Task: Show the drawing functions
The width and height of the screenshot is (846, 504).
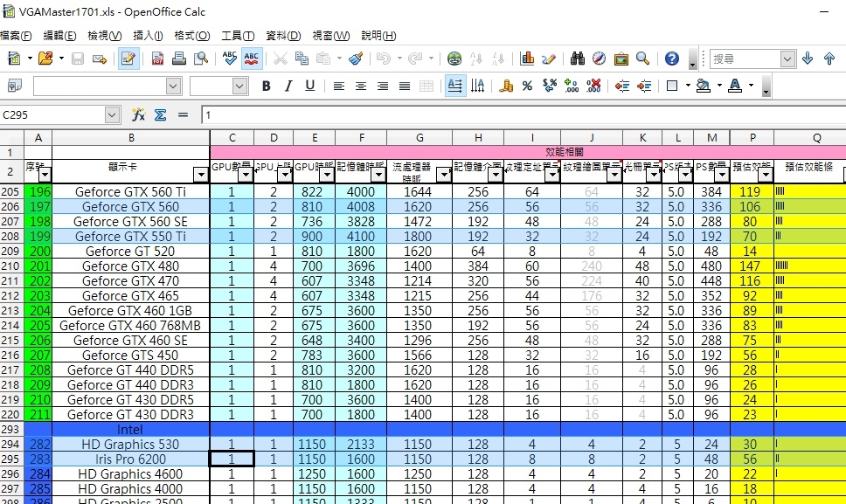Action: point(549,59)
